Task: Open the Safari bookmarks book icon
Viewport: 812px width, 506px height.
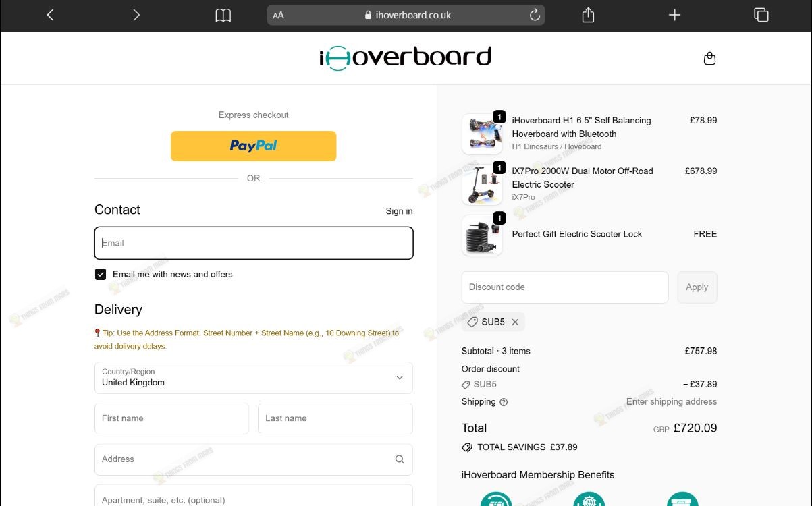Action: 223,15
